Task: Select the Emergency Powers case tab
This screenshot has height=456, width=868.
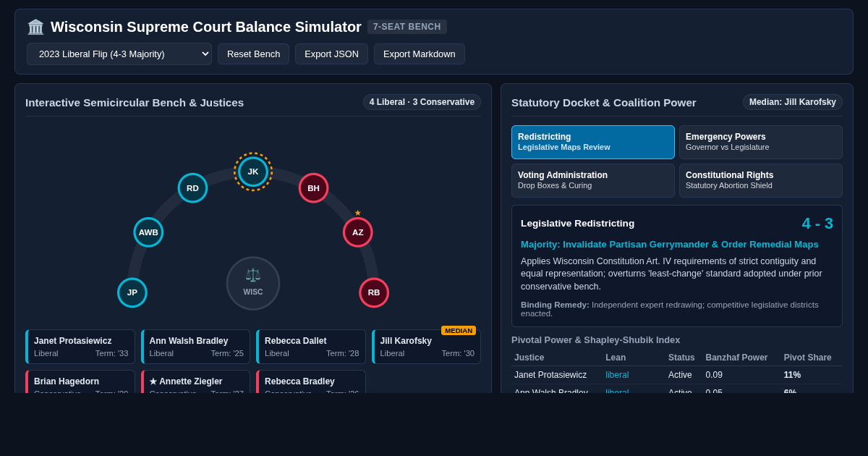Action: pos(761,142)
